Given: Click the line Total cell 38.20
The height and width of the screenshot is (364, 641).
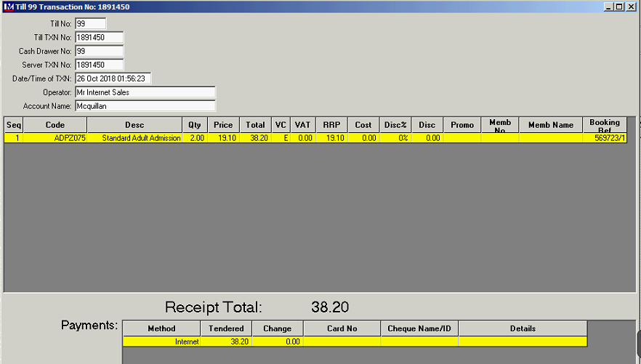Looking at the screenshot, I should coord(255,138).
